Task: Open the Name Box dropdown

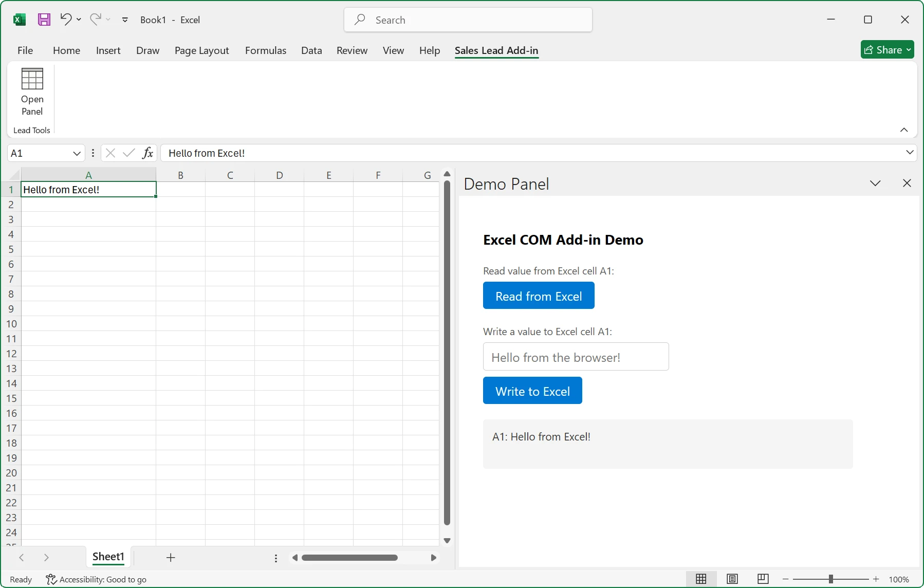Action: (76, 153)
